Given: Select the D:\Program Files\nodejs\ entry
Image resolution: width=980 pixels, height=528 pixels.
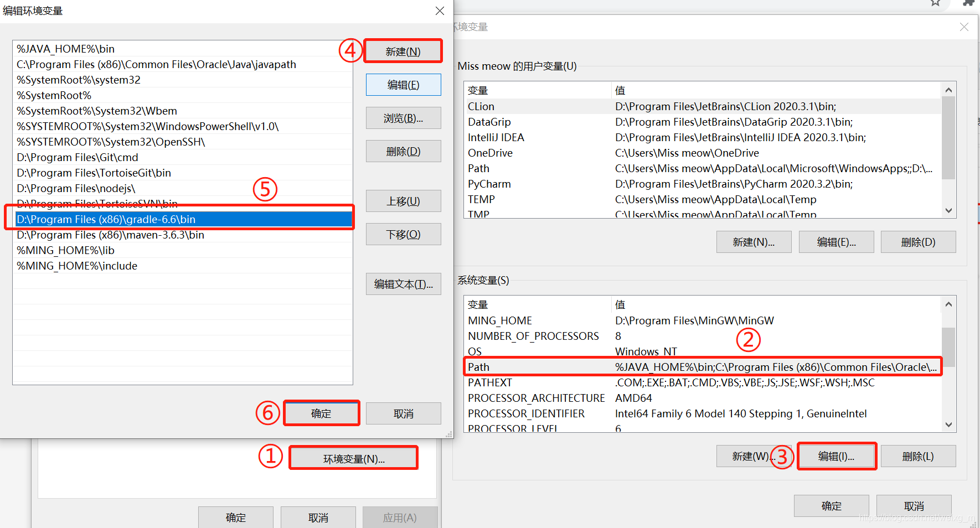Looking at the screenshot, I should click(x=183, y=188).
